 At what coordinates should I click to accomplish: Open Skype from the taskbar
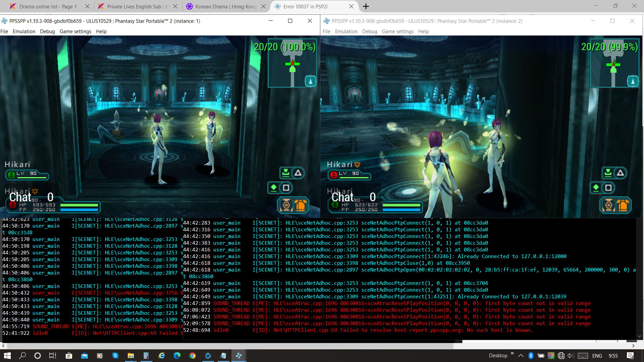[x=115, y=356]
